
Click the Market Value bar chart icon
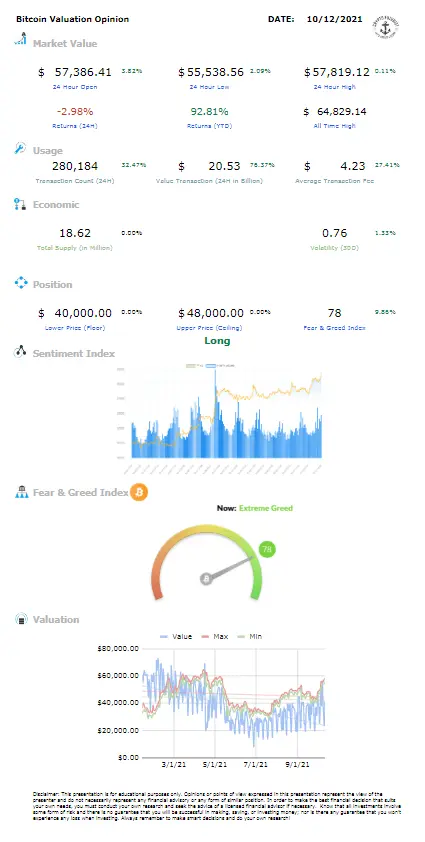20,39
